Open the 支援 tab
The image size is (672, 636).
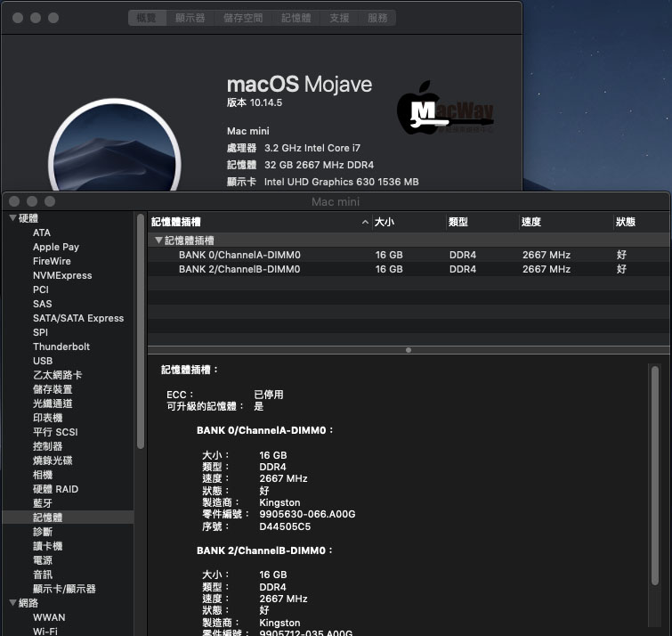coord(339,18)
